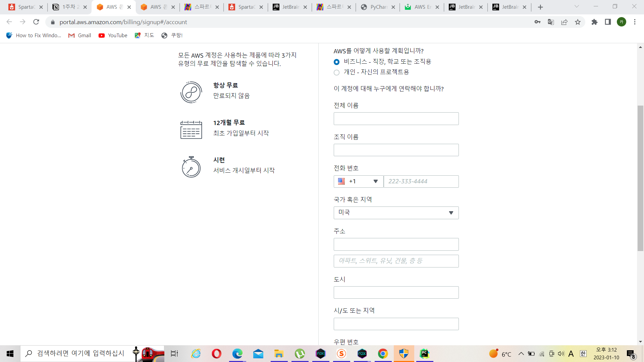
Task: Select the Business account radio option
Action: [336, 62]
